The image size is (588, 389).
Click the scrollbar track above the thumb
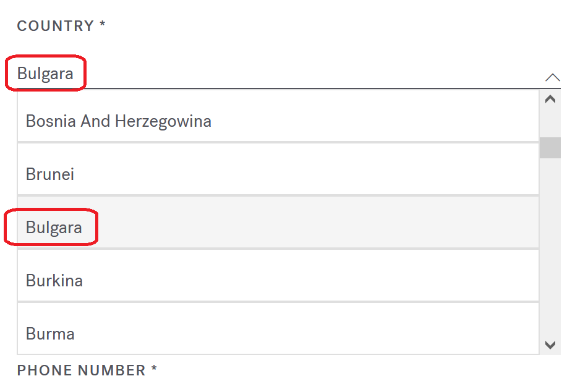coord(550,122)
